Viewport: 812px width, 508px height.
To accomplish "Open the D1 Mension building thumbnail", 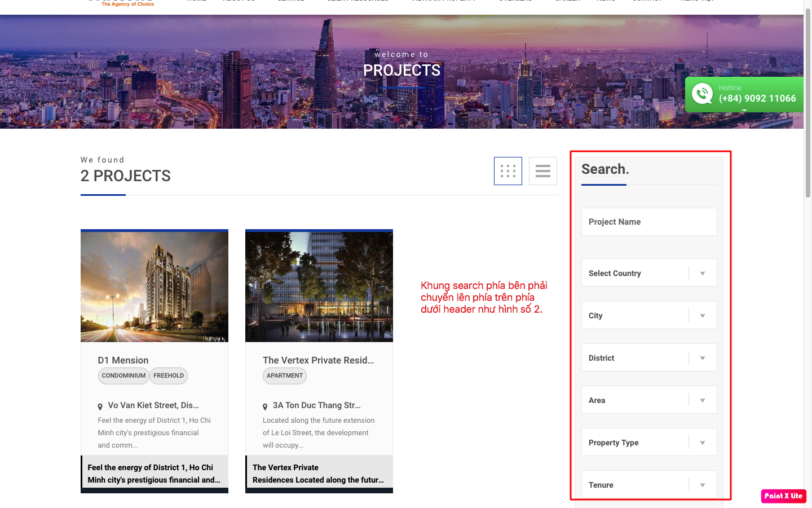I will point(155,287).
